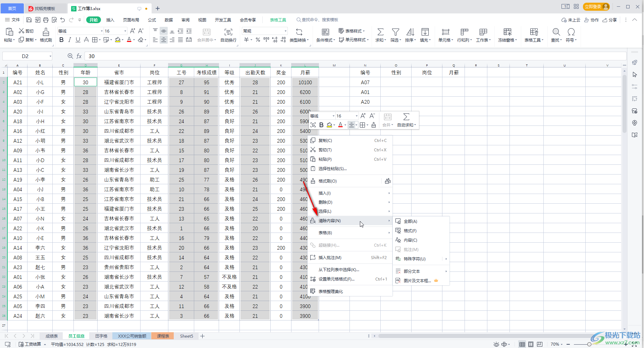
Task: Click the Table Tools icon
Action: [x=534, y=32]
